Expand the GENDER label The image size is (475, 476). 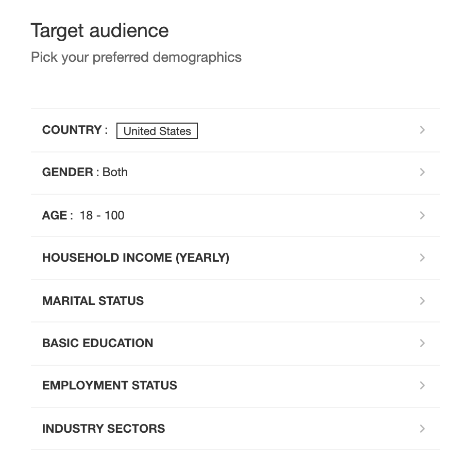click(x=67, y=172)
